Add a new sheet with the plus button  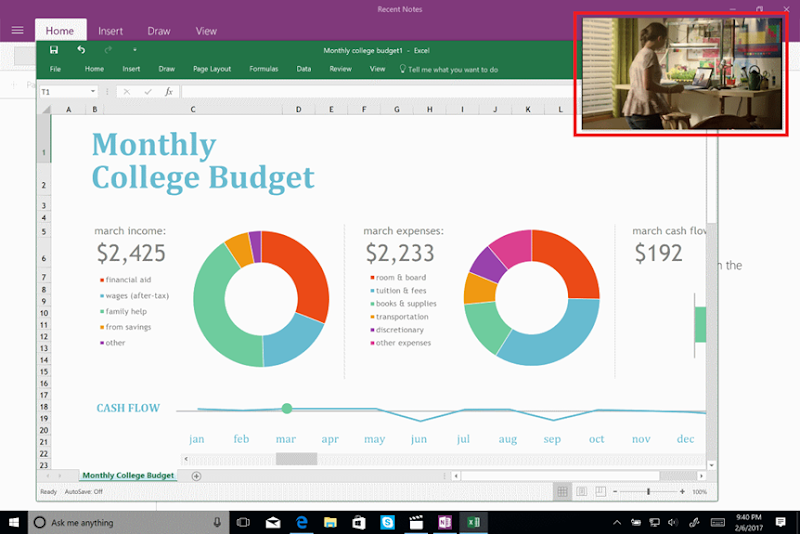pyautogui.click(x=196, y=476)
